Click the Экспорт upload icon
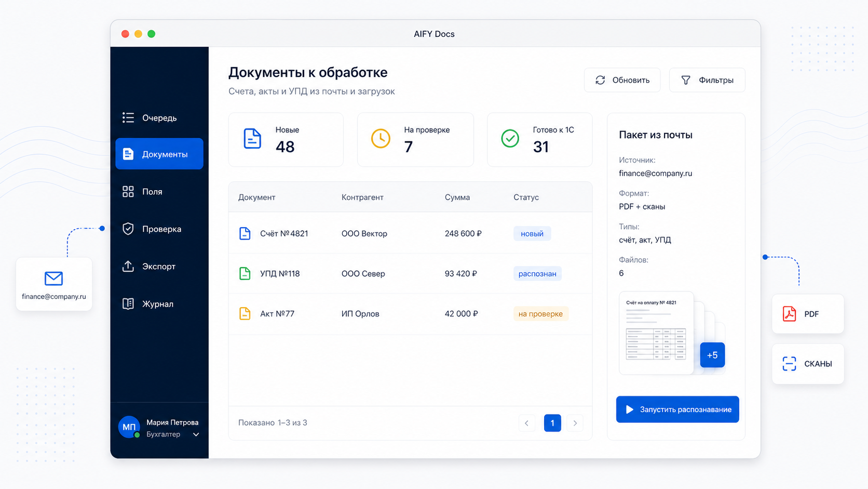868x489 pixels. coord(128,266)
